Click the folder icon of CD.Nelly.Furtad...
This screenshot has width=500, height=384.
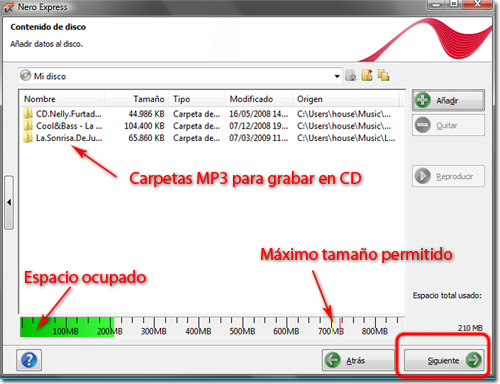[x=28, y=114]
